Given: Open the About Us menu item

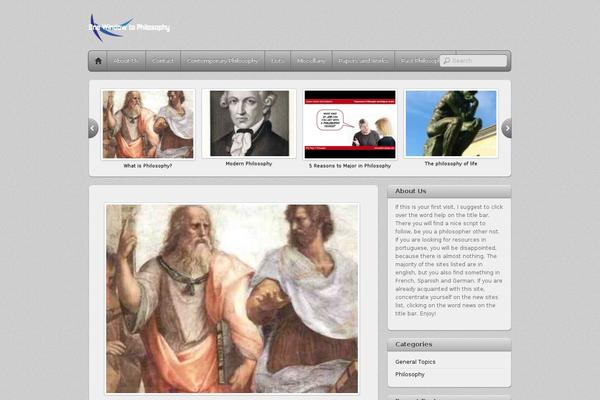Looking at the screenshot, I should pyautogui.click(x=126, y=61).
